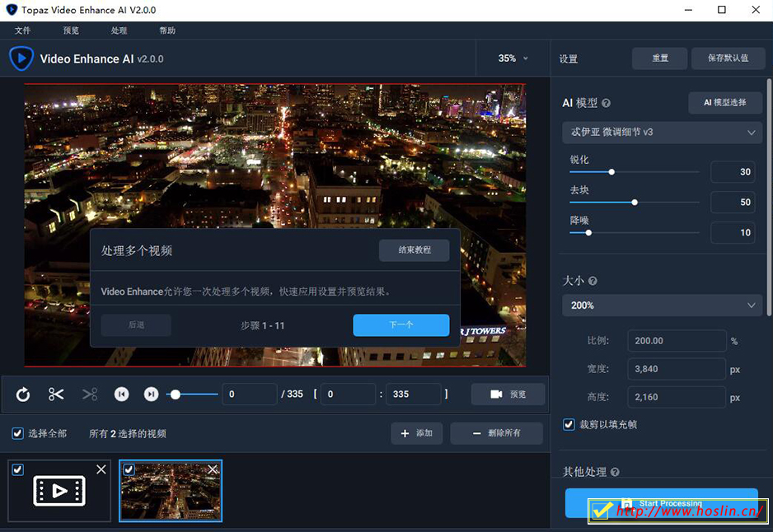Click the blue 下一个 button
This screenshot has height=532, width=773.
click(x=401, y=325)
